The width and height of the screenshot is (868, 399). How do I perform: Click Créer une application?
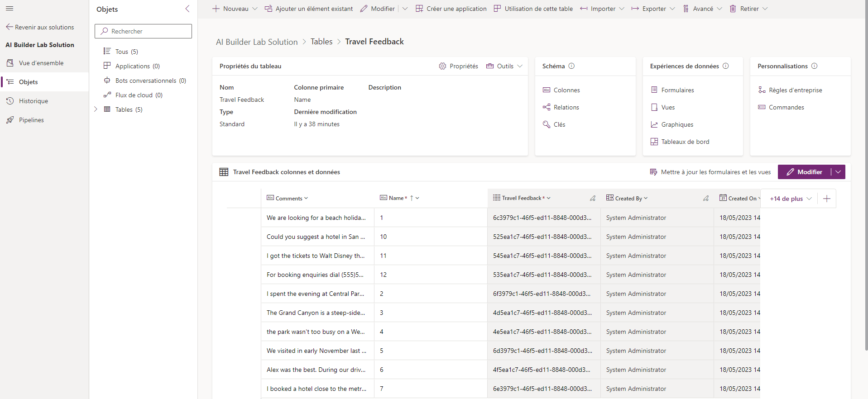451,9
